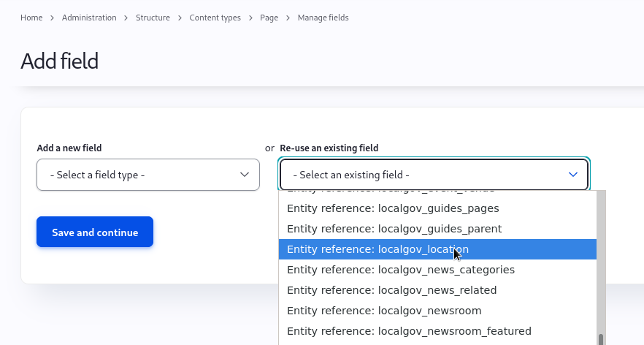The width and height of the screenshot is (644, 345).
Task: Pick Entity reference: localgov_news_categories option
Action: [437, 270]
